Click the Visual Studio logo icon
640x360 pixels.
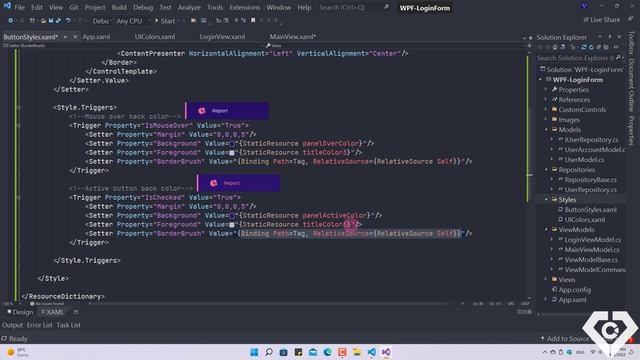click(7, 6)
